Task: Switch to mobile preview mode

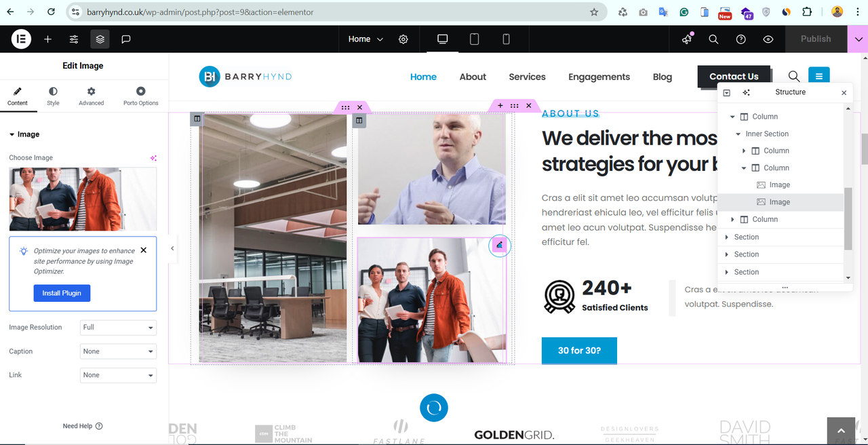Action: coord(506,39)
